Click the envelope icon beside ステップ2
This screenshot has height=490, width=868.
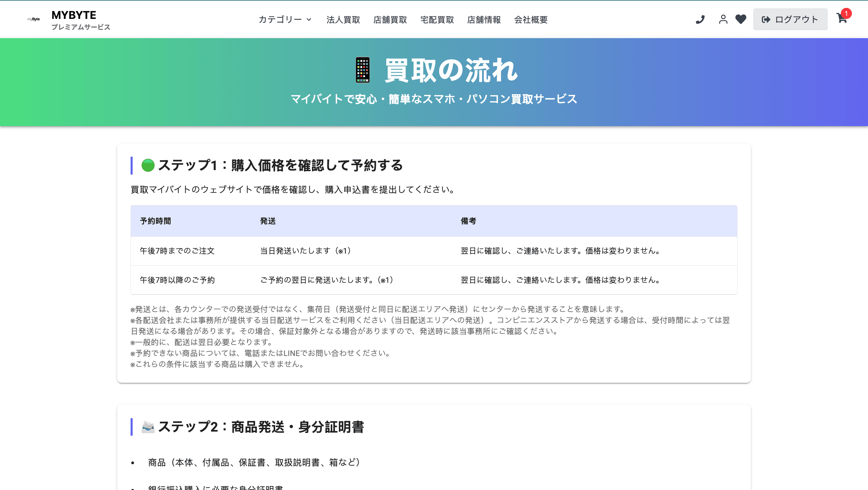[148, 427]
